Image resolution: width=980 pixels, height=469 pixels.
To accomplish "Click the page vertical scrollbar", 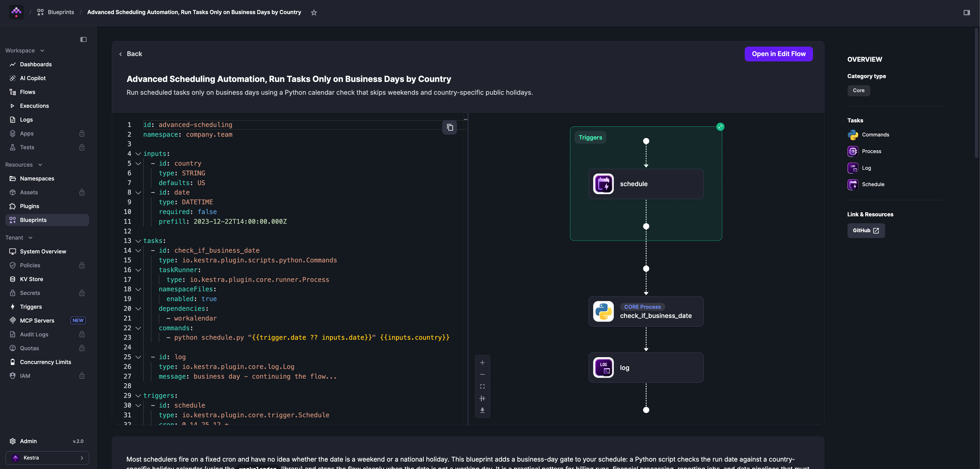I will [977, 93].
